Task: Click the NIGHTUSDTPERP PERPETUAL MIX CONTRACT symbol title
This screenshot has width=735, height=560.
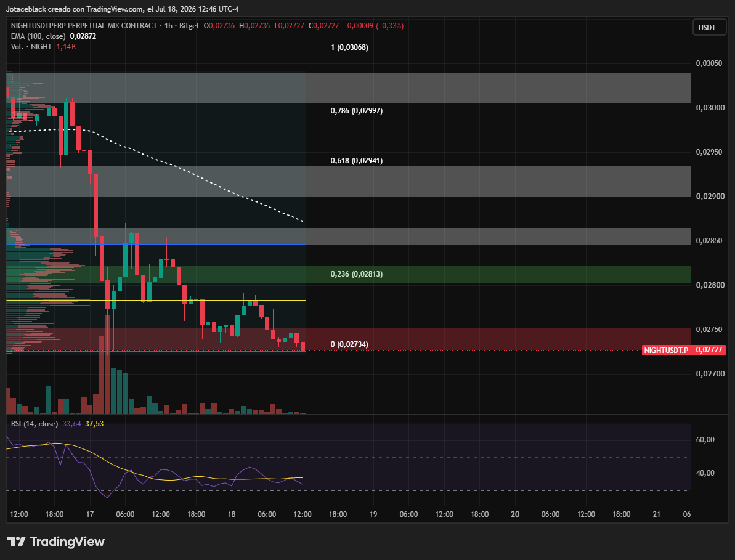Action: coord(84,26)
